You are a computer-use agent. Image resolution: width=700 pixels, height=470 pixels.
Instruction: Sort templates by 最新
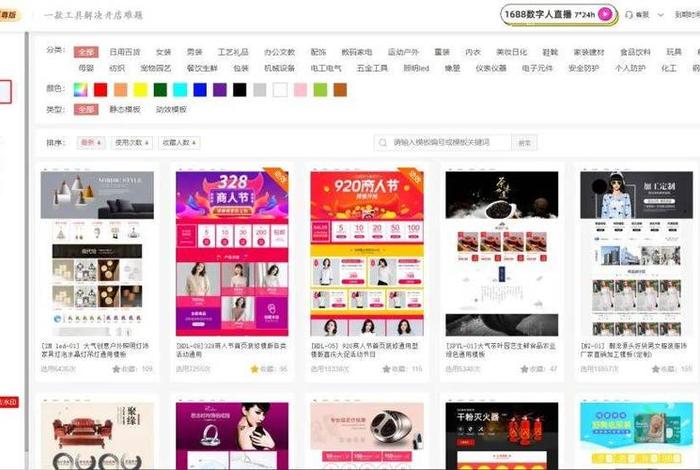[91, 143]
